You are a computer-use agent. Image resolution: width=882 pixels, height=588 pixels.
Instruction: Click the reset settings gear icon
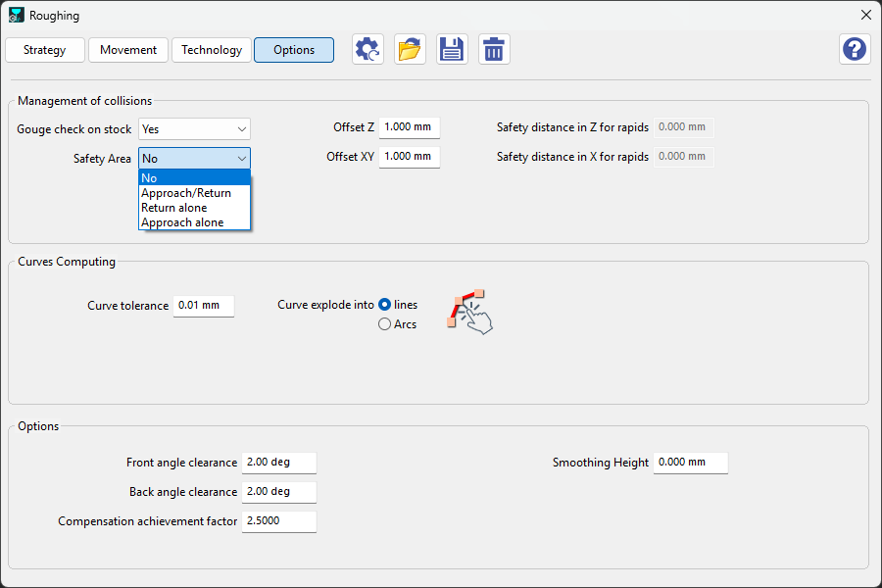pyautogui.click(x=368, y=49)
